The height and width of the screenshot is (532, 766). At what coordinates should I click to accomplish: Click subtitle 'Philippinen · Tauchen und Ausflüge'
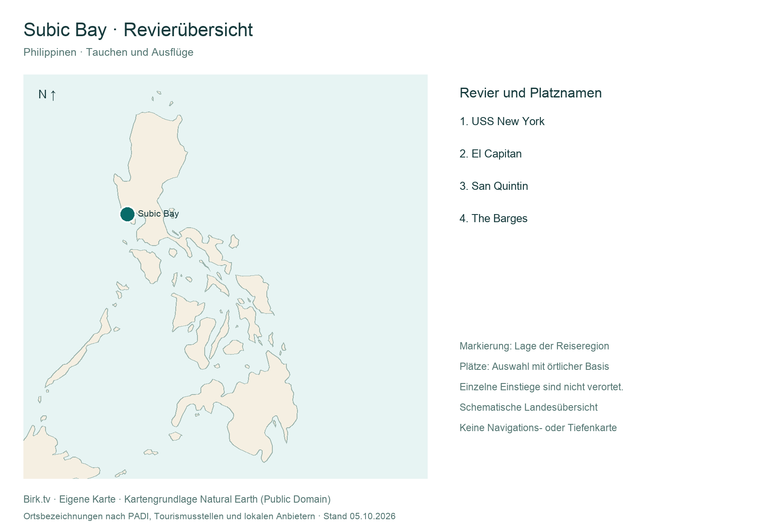(x=109, y=52)
